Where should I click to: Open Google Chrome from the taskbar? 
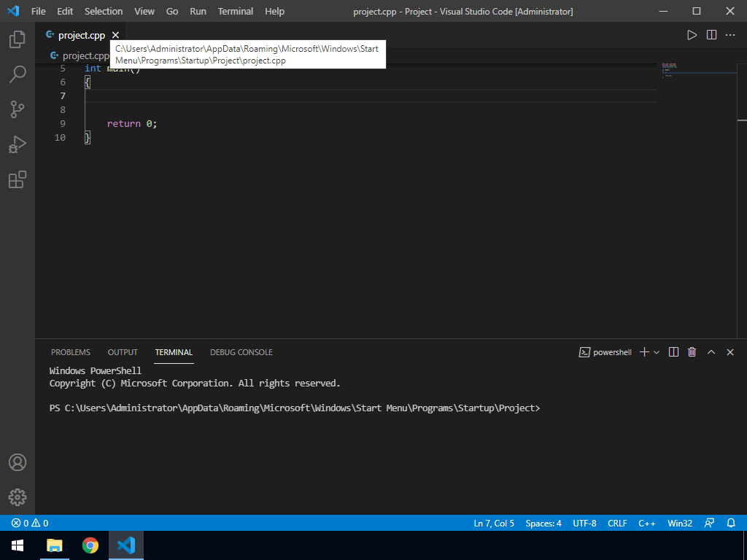tap(90, 545)
